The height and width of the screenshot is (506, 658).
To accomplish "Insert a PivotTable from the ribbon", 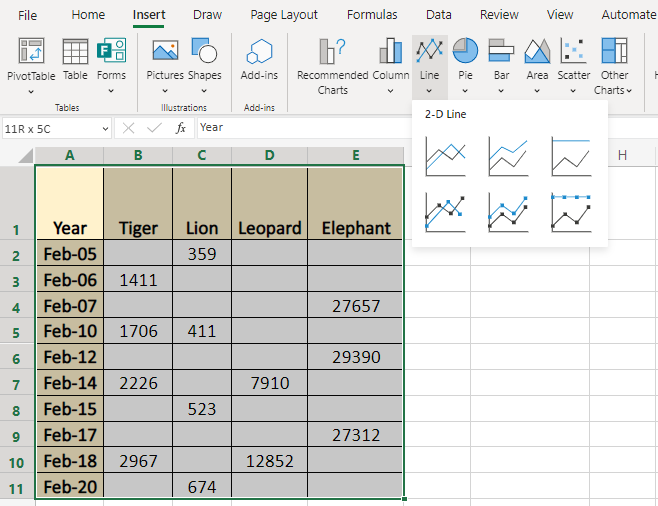I will point(31,60).
